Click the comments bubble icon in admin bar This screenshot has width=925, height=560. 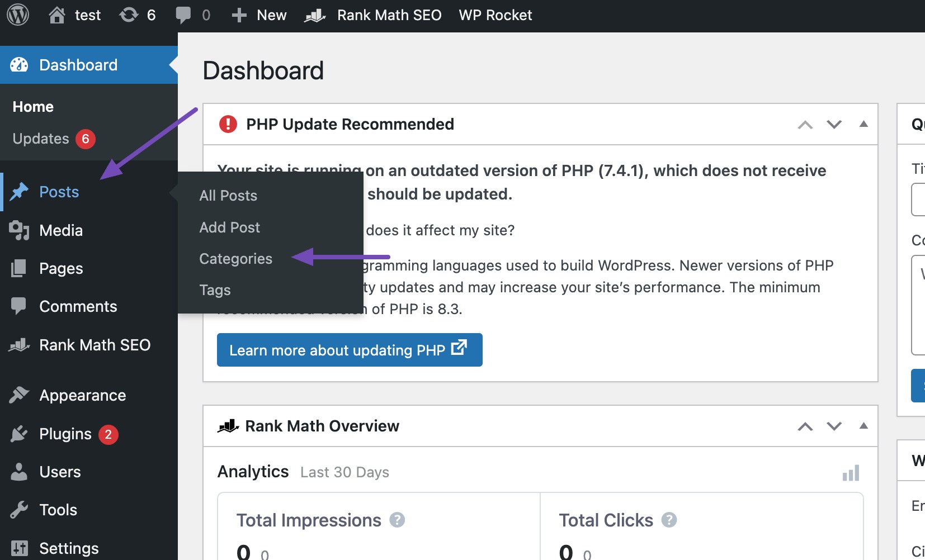183,15
